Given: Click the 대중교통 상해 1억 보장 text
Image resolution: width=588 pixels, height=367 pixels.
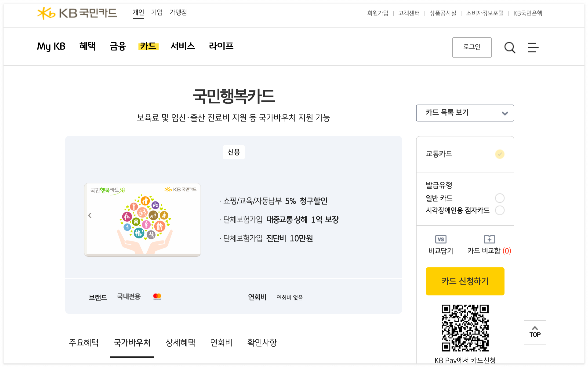Looking at the screenshot, I should point(302,220).
